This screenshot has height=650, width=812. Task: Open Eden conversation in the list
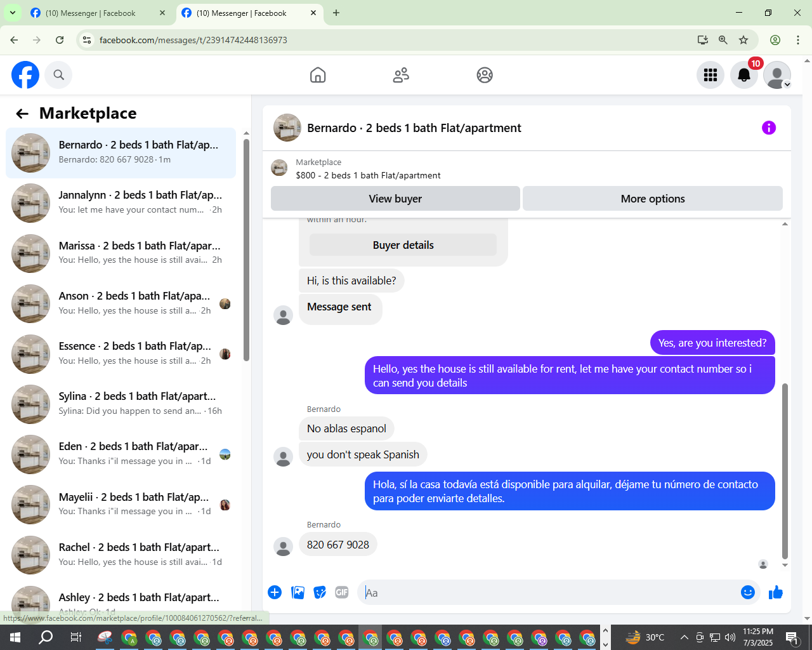[121, 454]
